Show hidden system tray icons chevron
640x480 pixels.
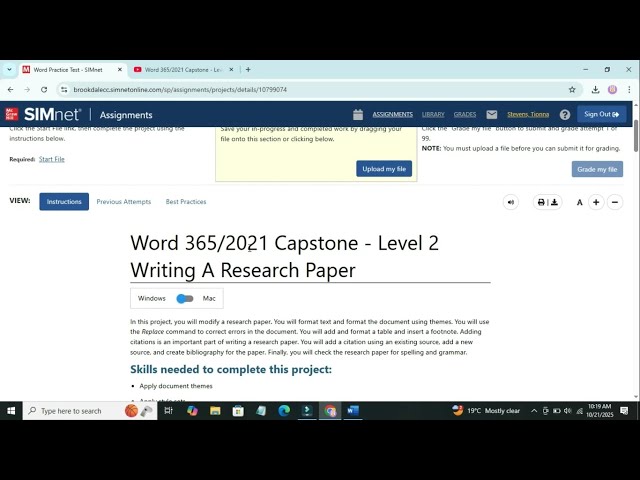[533, 411]
